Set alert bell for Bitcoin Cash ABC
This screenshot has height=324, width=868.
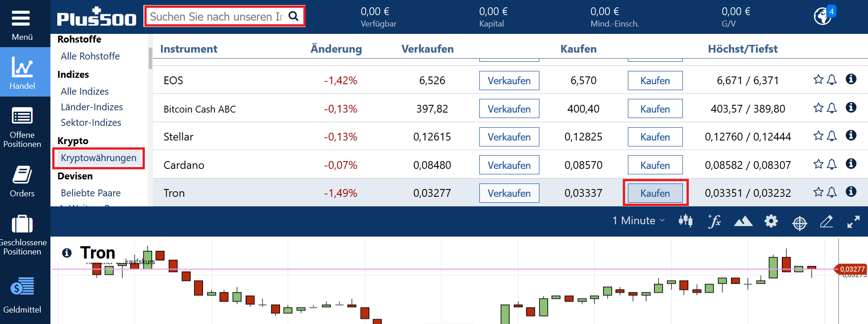(x=832, y=108)
